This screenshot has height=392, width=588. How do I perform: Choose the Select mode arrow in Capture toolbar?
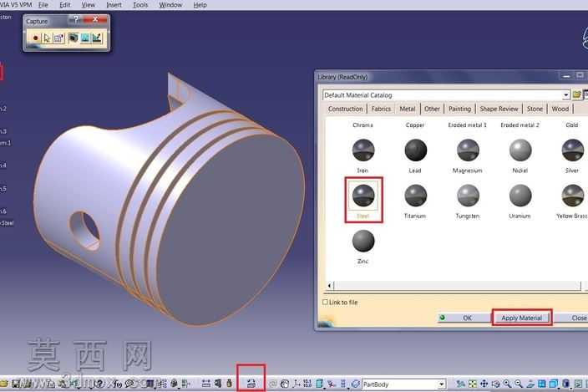(x=47, y=38)
